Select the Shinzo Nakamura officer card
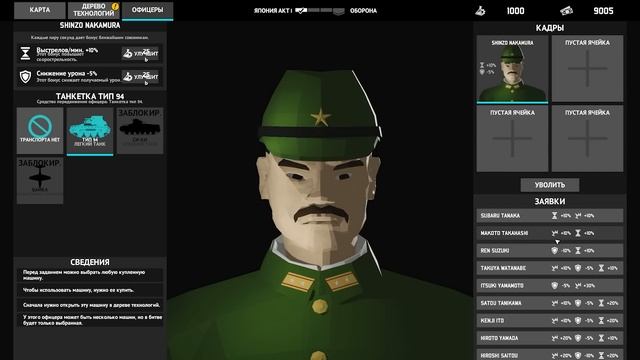 (x=512, y=69)
